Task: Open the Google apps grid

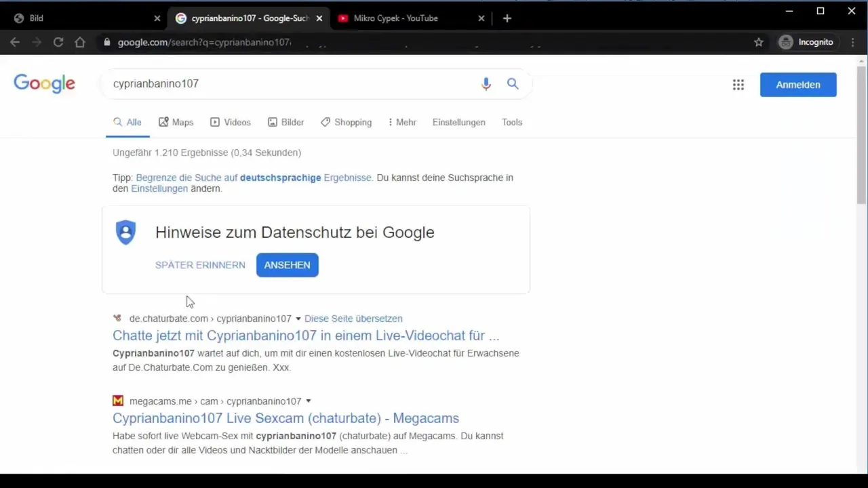Action: 738,85
